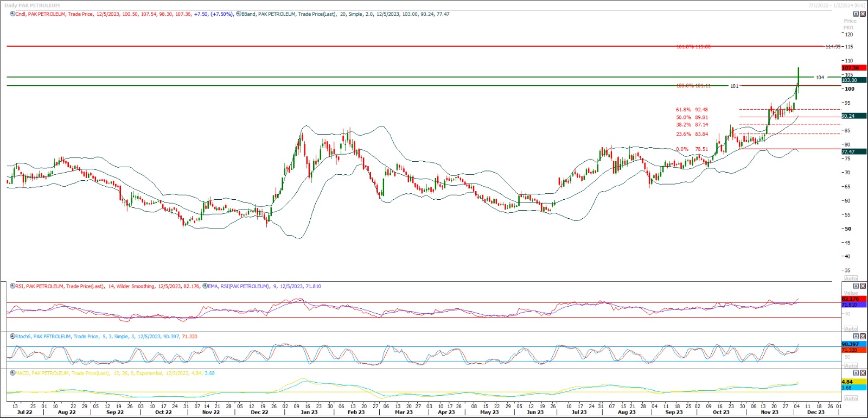Click the 107.36 last price tag

854,68
